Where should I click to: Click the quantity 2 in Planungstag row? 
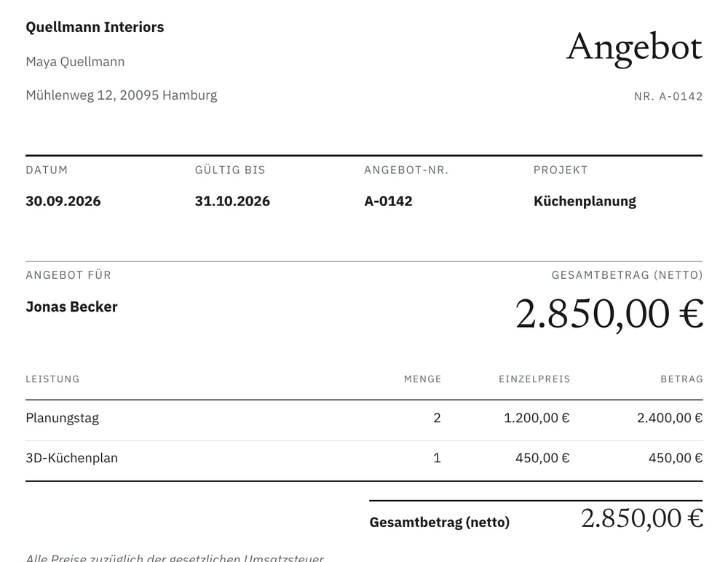coord(437,418)
